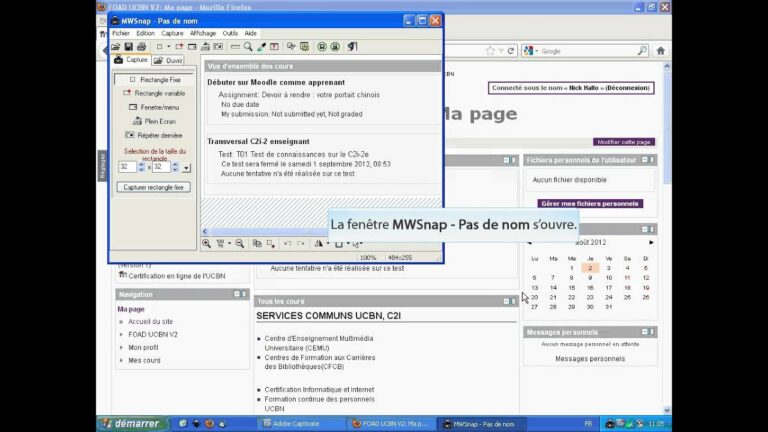This screenshot has width=768, height=432.
Task: Open the zoom presets dropdown arrow
Action: pos(229,243)
